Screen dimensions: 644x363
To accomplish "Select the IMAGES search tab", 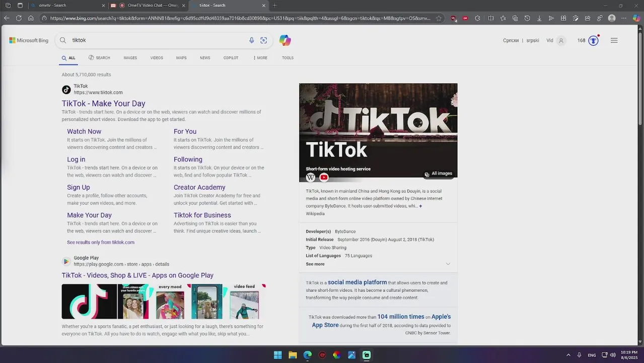I will tap(130, 58).
